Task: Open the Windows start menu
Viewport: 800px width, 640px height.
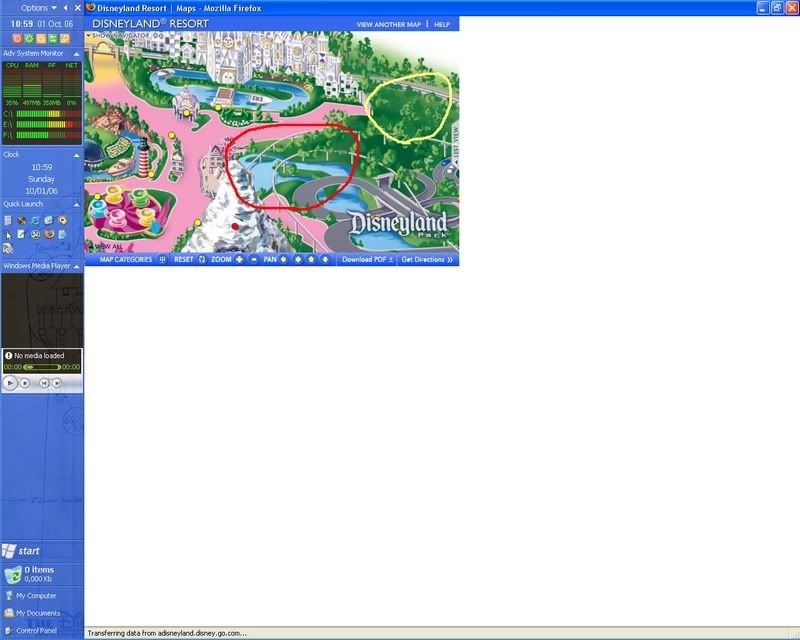Action: coord(21,551)
